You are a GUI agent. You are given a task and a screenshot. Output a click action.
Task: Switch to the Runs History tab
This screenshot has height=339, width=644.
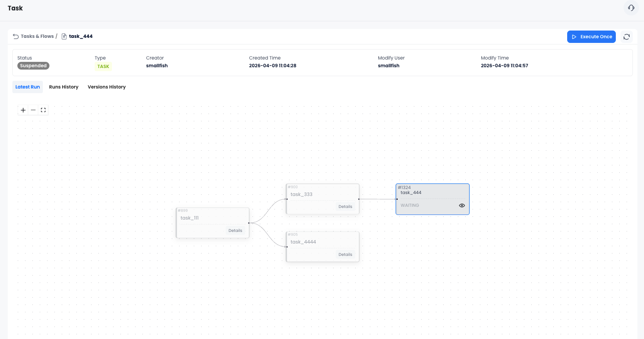(64, 87)
